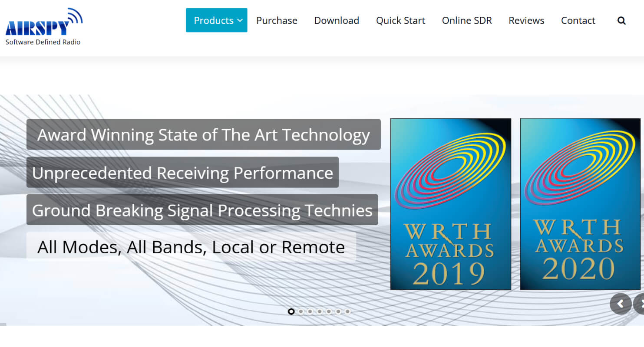Click 'Software Defined Radio' tagline
The image size is (644, 347).
43,42
